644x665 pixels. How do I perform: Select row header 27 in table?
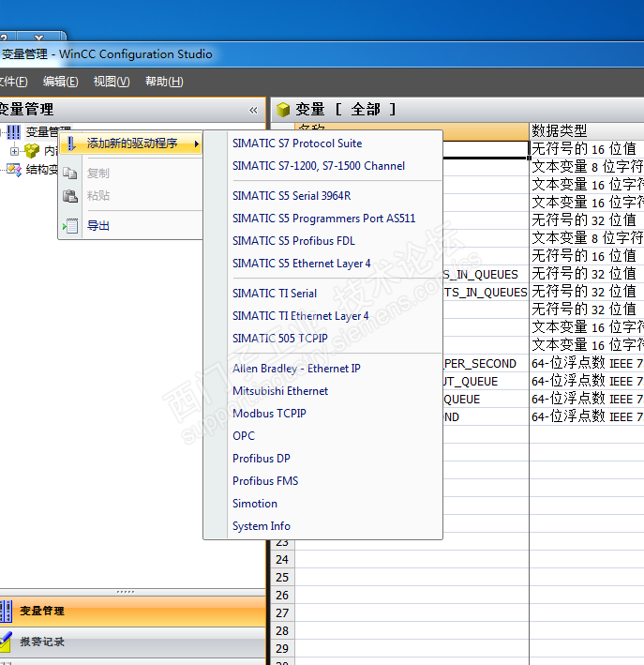click(x=282, y=613)
